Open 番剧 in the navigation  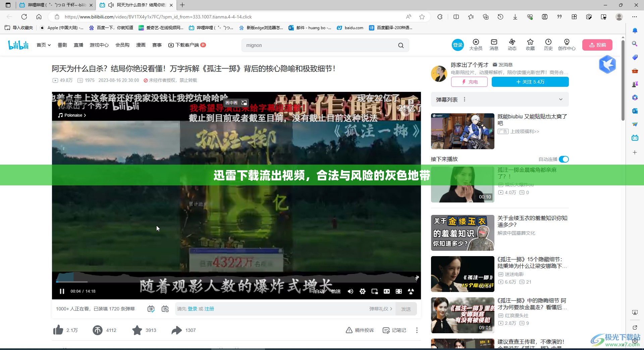pyautogui.click(x=62, y=45)
